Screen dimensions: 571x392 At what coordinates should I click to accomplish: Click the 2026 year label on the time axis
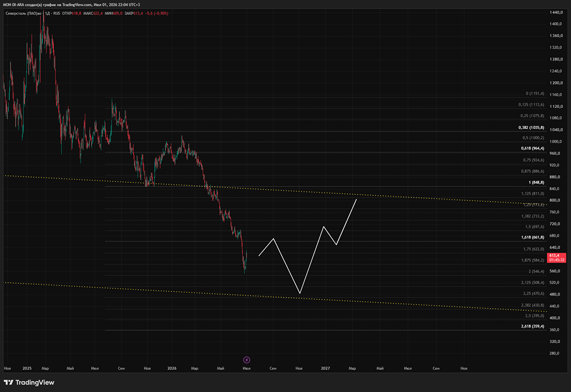pos(172,369)
